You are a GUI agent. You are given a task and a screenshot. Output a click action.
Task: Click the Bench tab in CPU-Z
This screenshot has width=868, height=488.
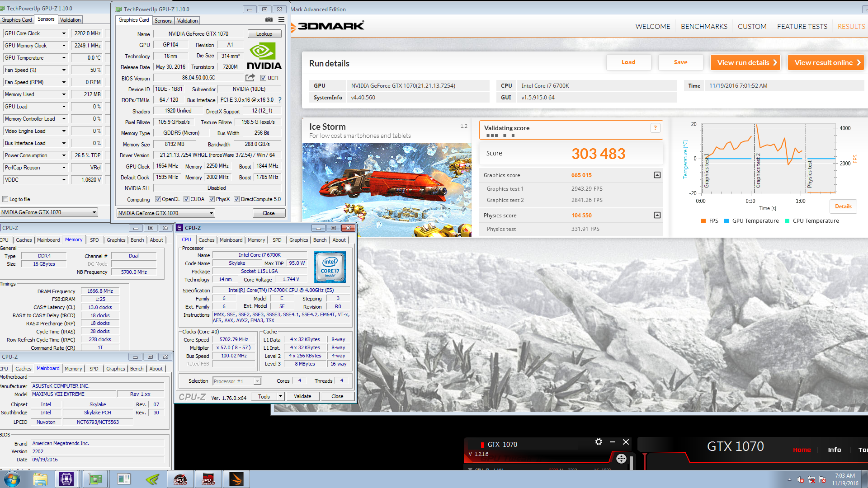pyautogui.click(x=320, y=239)
